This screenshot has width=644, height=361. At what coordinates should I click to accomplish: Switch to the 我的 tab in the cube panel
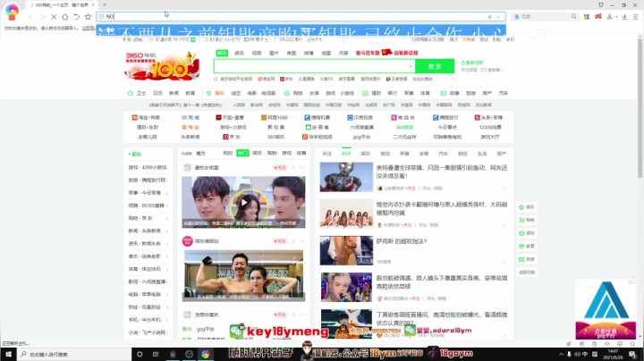227,153
